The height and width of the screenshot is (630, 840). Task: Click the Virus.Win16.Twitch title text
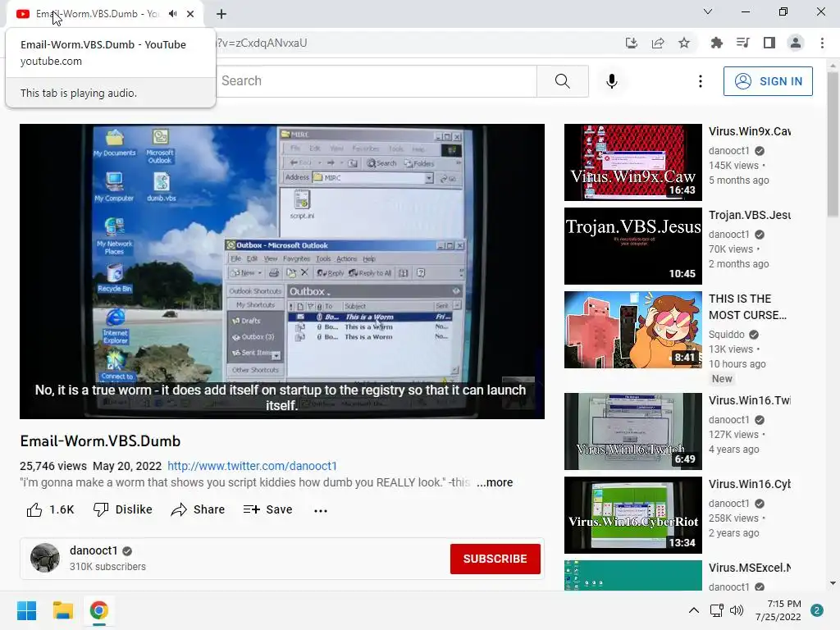click(x=750, y=400)
